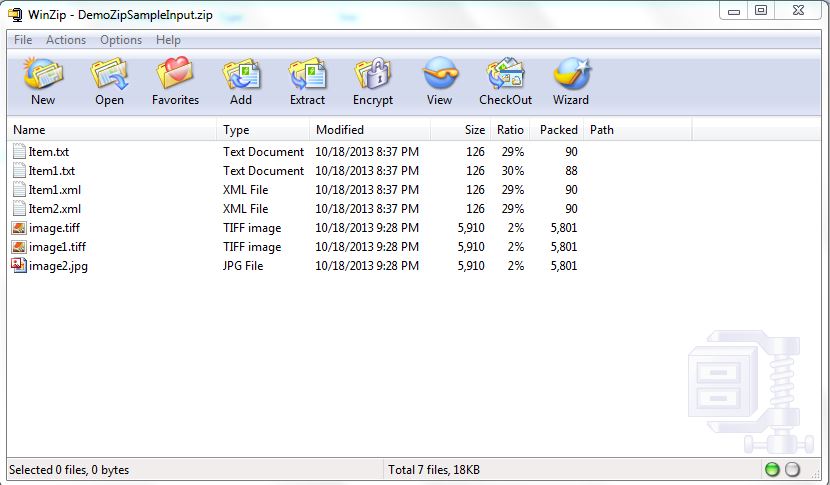Click the gray status light indicator
This screenshot has width=830, height=485.
[x=792, y=469]
